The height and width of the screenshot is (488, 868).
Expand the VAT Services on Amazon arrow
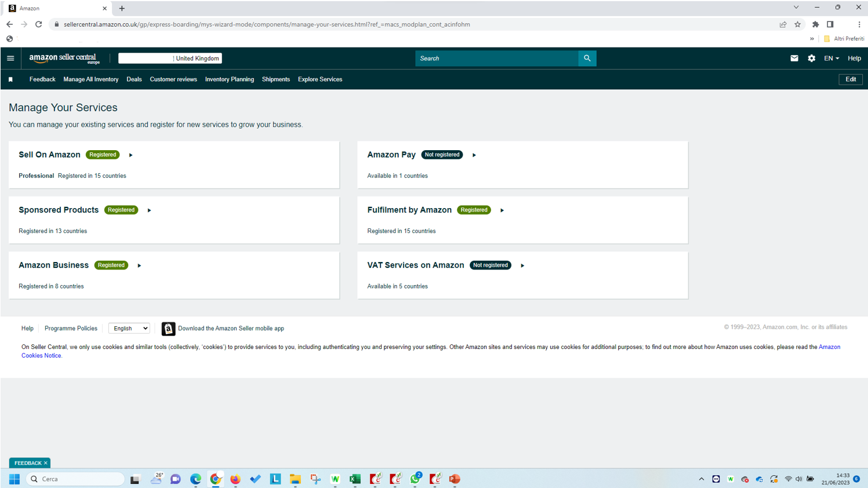tap(522, 265)
